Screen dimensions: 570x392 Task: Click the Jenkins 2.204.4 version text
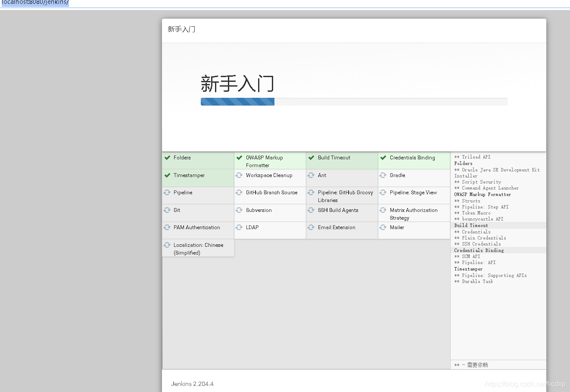pyautogui.click(x=192, y=384)
